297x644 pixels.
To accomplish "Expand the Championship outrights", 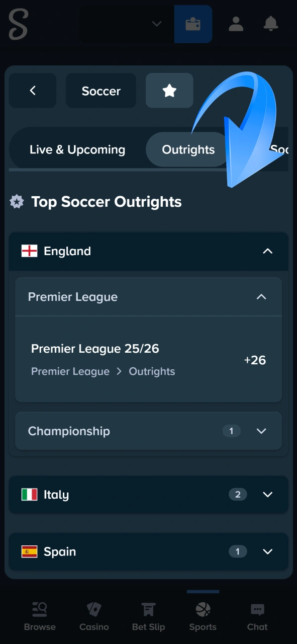I will pyautogui.click(x=148, y=431).
